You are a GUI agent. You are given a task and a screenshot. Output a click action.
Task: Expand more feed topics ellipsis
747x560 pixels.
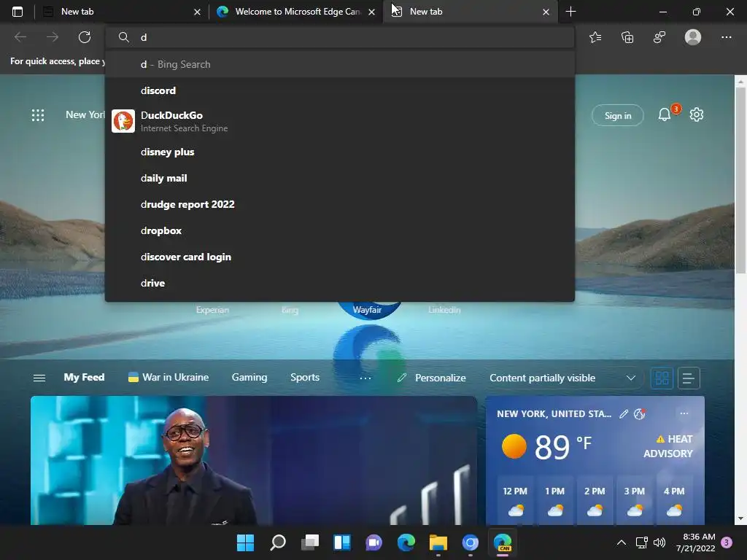point(365,378)
